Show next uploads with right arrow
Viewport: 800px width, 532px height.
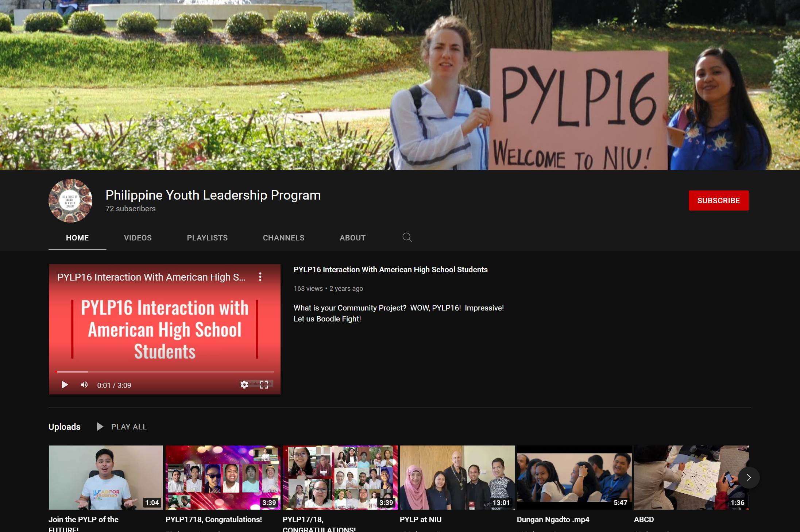(749, 478)
